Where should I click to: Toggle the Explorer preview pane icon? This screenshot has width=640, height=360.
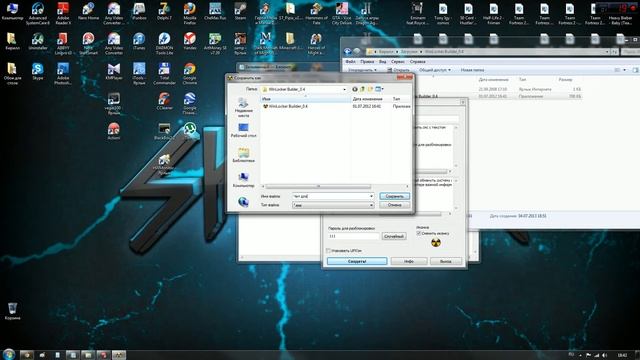click(x=635, y=70)
